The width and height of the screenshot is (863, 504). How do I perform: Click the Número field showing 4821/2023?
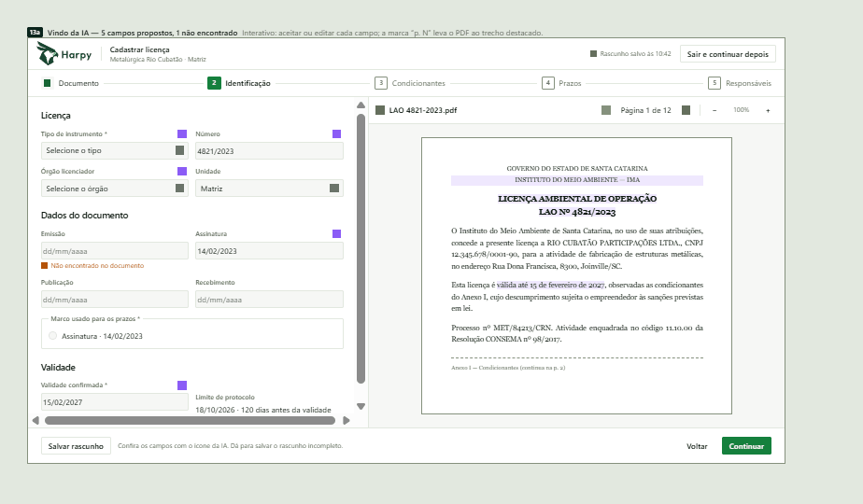[269, 151]
